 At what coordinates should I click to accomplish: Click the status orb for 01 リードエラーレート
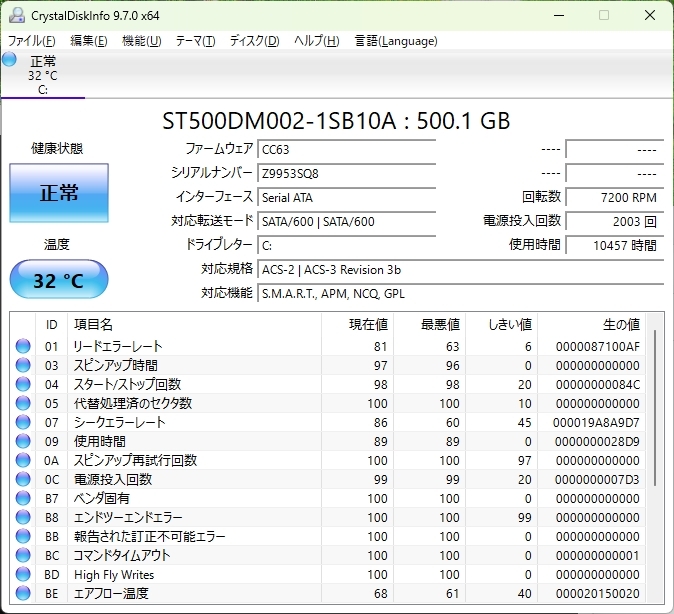point(23,346)
